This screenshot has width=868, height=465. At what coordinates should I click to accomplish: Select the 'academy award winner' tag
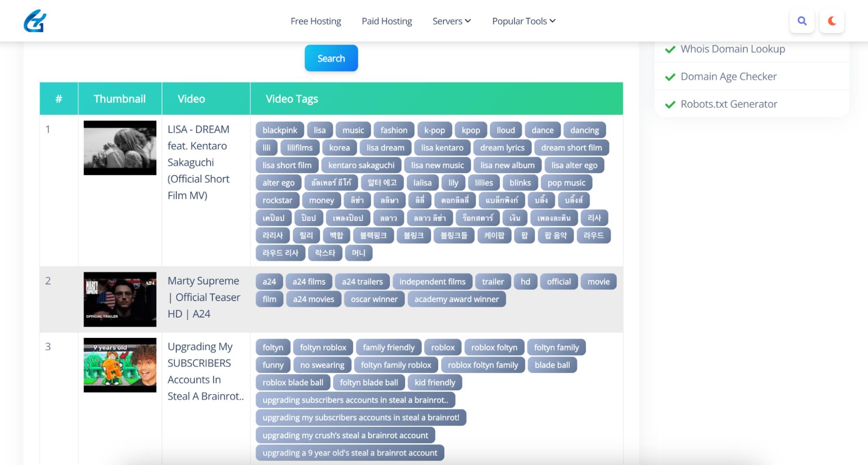(x=456, y=299)
